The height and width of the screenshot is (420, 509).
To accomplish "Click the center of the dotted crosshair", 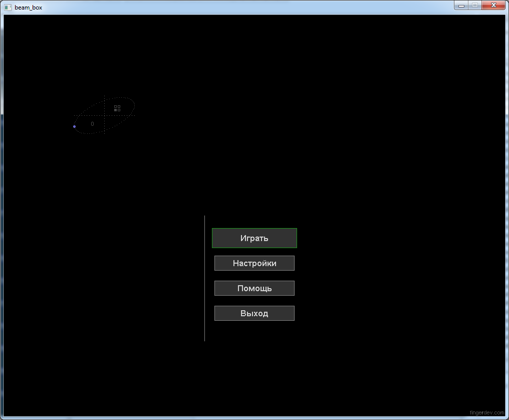I will (x=104, y=115).
